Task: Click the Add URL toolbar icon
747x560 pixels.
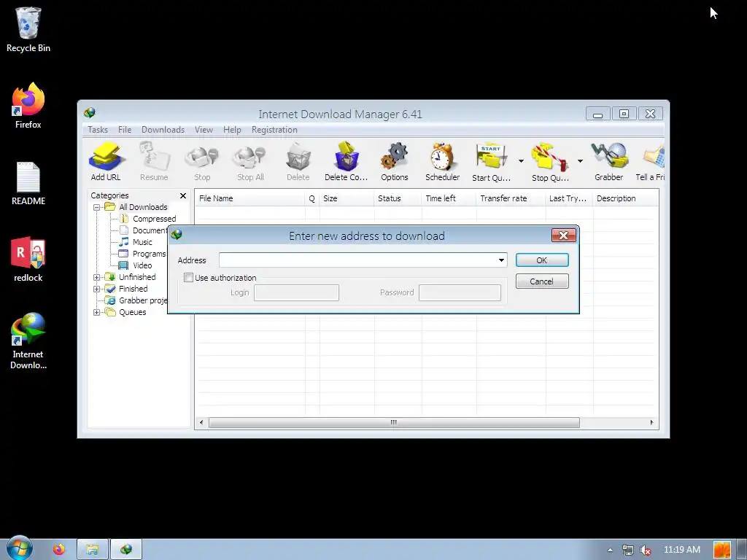Action: [106, 161]
